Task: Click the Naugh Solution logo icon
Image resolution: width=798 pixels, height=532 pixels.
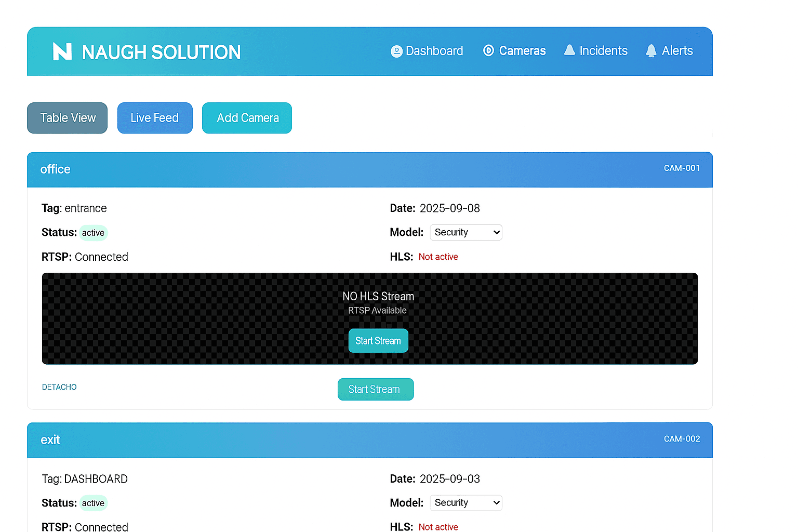Action: point(61,51)
